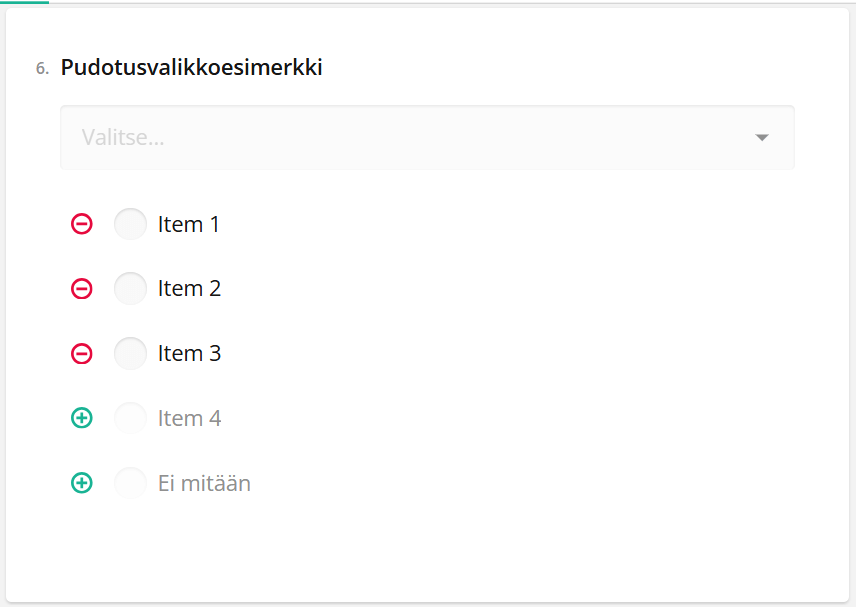Select the radio circle next to Item 2
Screen dimensions: 856x607
click(130, 288)
